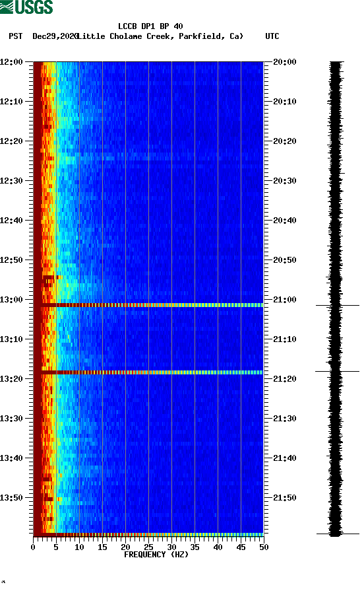Click the '13:50' PST time label
Viewport: 364px width, 589px height.
(x=12, y=498)
